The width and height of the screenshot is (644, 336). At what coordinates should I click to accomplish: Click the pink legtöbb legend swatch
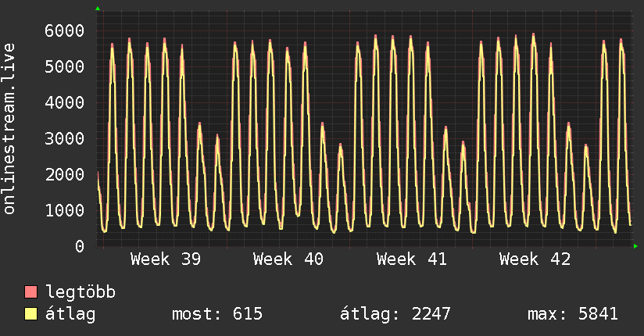(x=30, y=292)
